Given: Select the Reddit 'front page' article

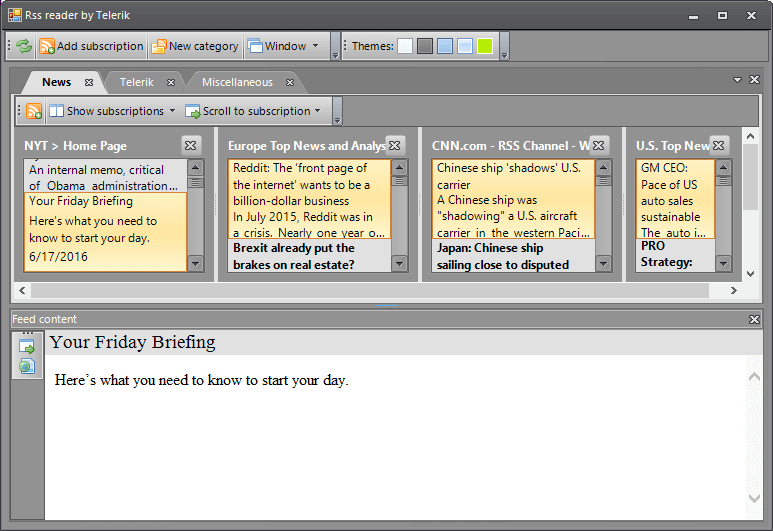Looking at the screenshot, I should (310, 199).
